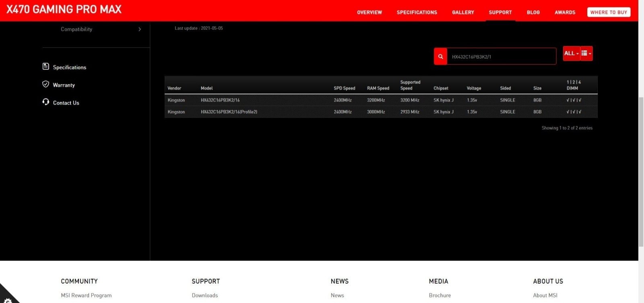Open the Gallery tab
The height and width of the screenshot is (303, 644).
coord(463,12)
